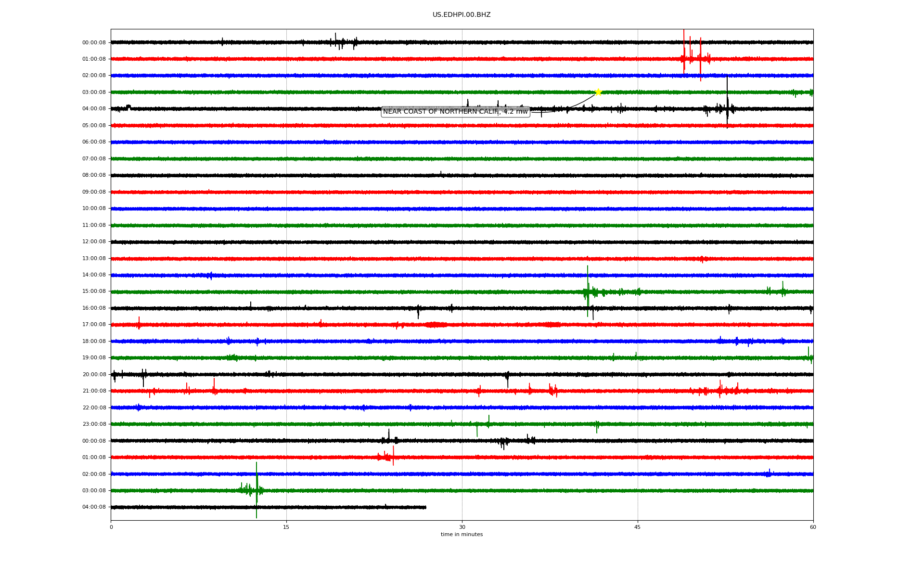Select the 17:00:08 time label
The height and width of the screenshot is (578, 924).
click(94, 325)
